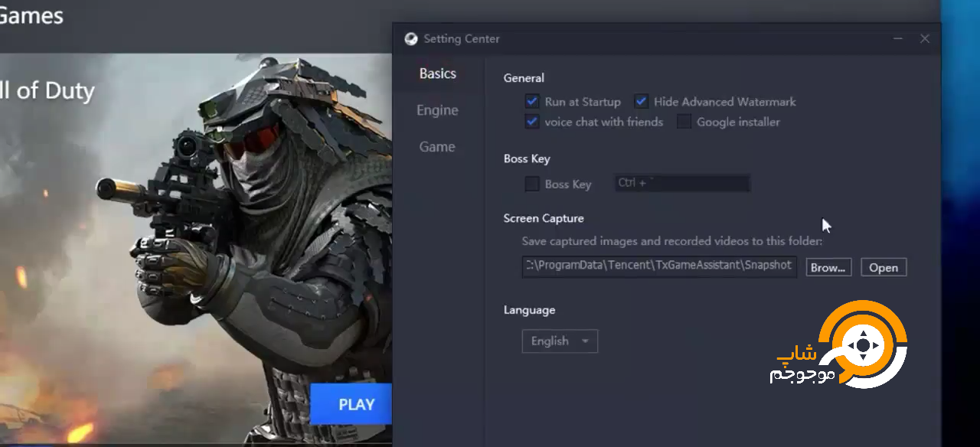Close the Setting Center window
Image resolution: width=980 pixels, height=447 pixels.
point(925,39)
